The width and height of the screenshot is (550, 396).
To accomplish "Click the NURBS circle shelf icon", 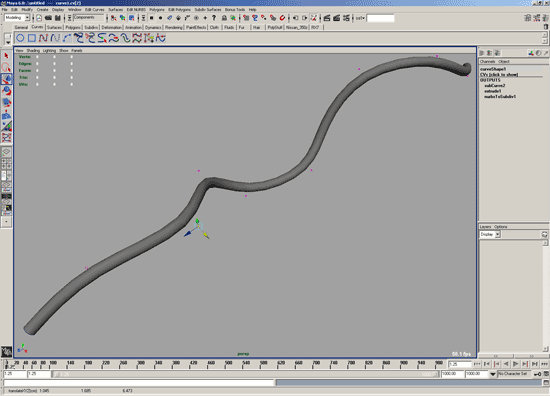I will click(20, 38).
